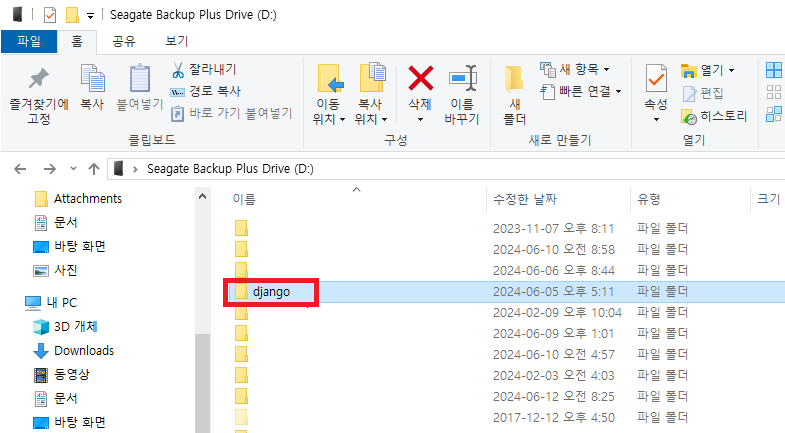Create a New folder (새 폴더)

pos(514,95)
